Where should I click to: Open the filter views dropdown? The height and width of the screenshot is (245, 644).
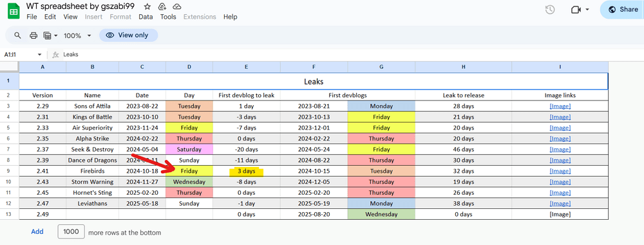[51, 35]
